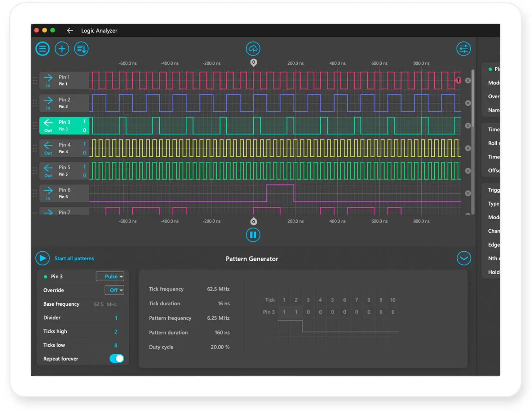Click the Ticks high value field
Image resolution: width=532 pixels, height=413 pixels.
(115, 332)
